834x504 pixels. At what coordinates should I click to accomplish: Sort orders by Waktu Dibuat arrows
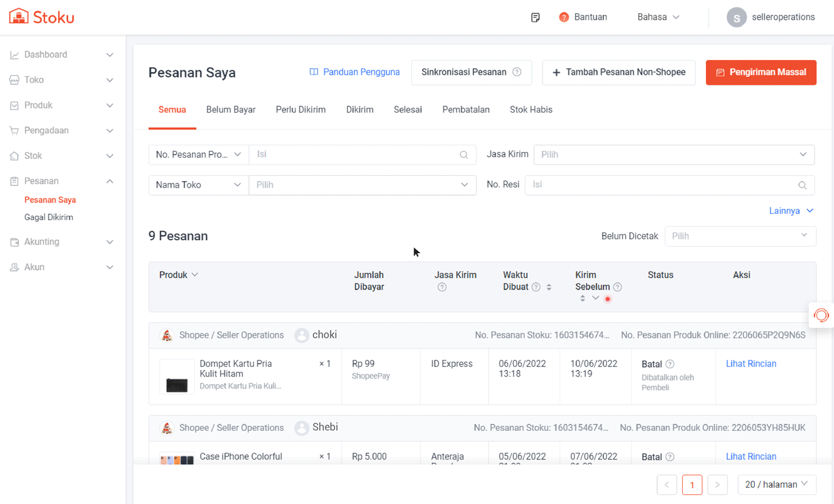549,287
